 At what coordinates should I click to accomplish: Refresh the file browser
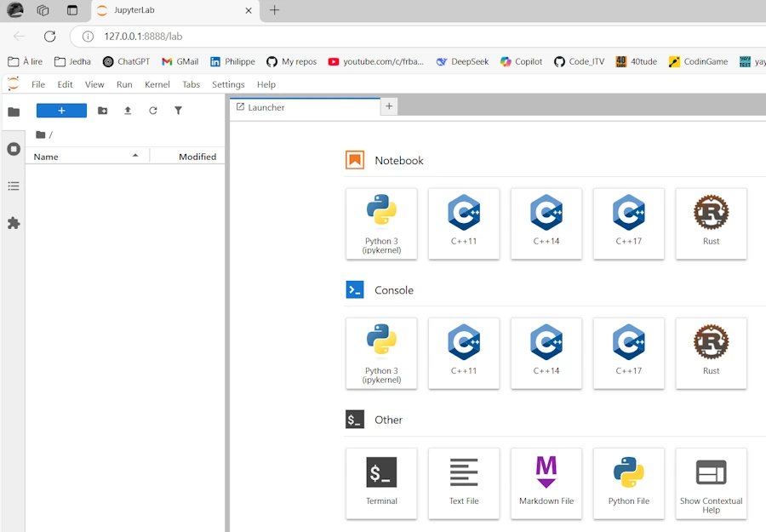(153, 111)
